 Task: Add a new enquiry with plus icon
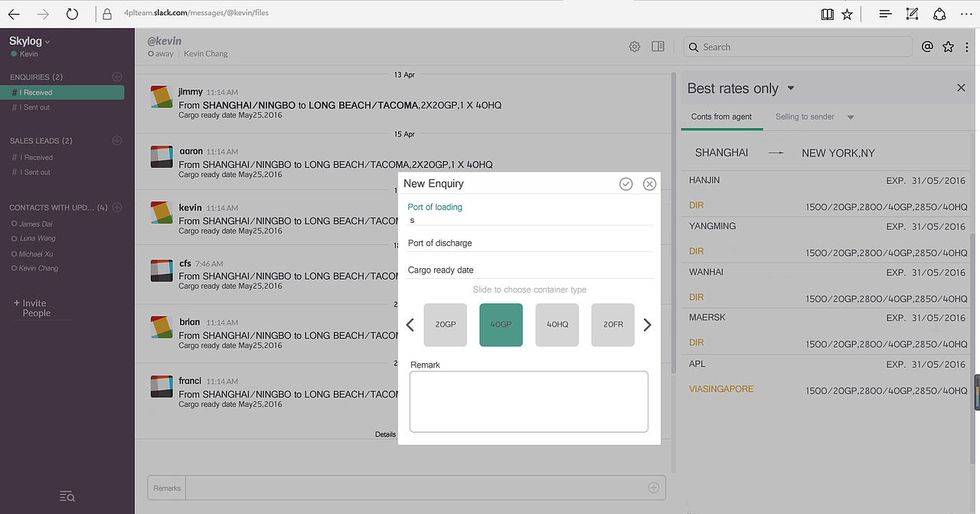[x=117, y=77]
